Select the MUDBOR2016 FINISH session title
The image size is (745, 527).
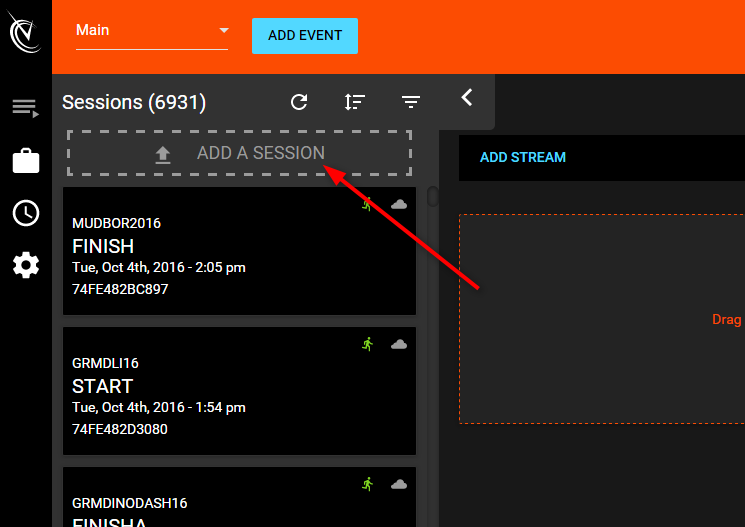tap(103, 246)
